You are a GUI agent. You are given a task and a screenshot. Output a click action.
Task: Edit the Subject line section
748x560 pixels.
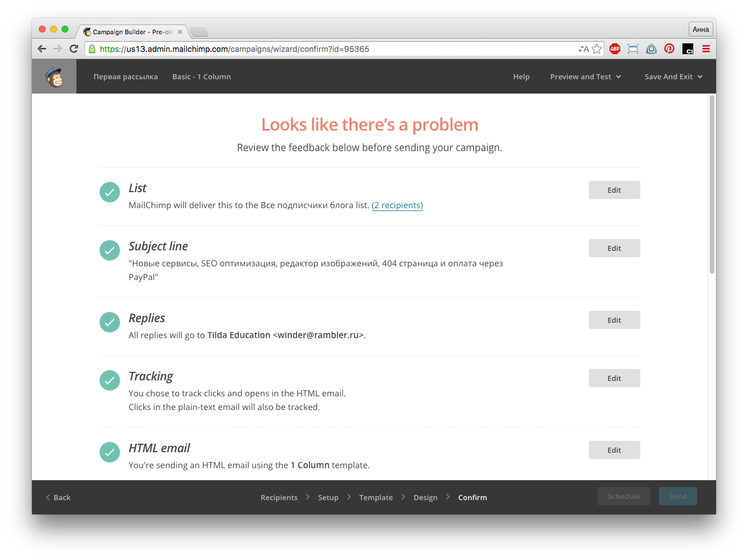(614, 248)
